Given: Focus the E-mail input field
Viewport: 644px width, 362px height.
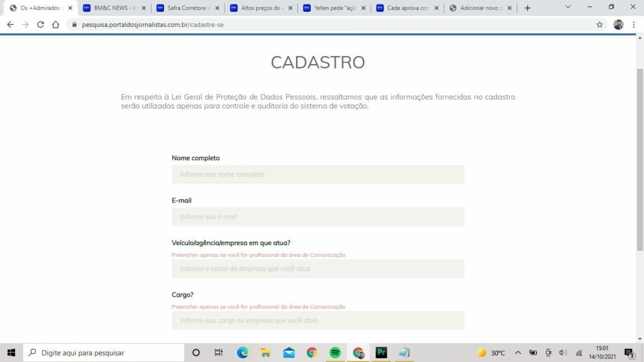Looking at the screenshot, I should point(318,217).
